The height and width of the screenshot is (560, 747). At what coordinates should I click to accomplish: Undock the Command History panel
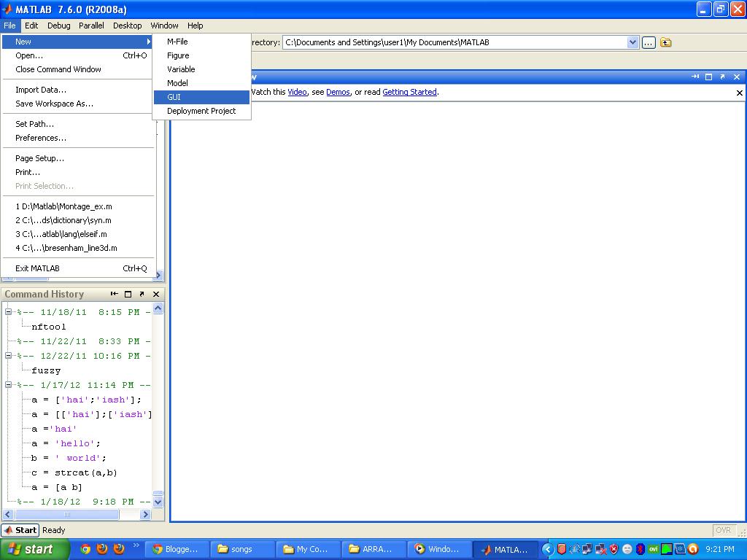point(142,294)
